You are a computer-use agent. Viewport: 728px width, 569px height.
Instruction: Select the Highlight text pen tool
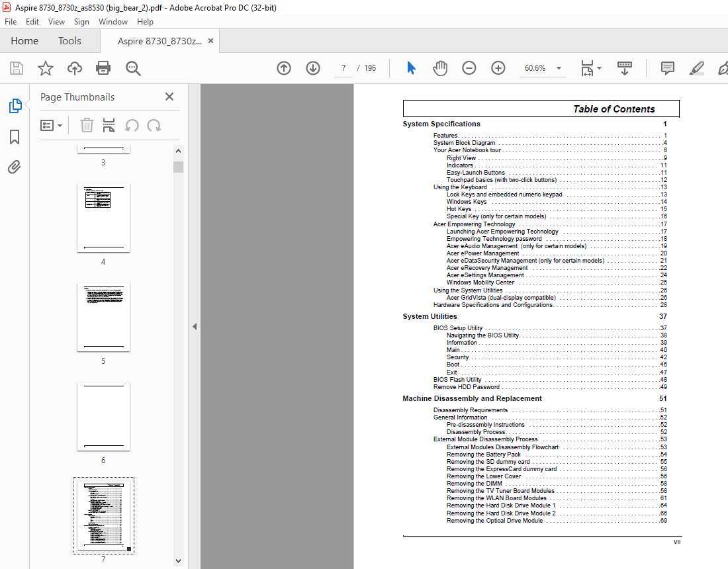point(696,68)
